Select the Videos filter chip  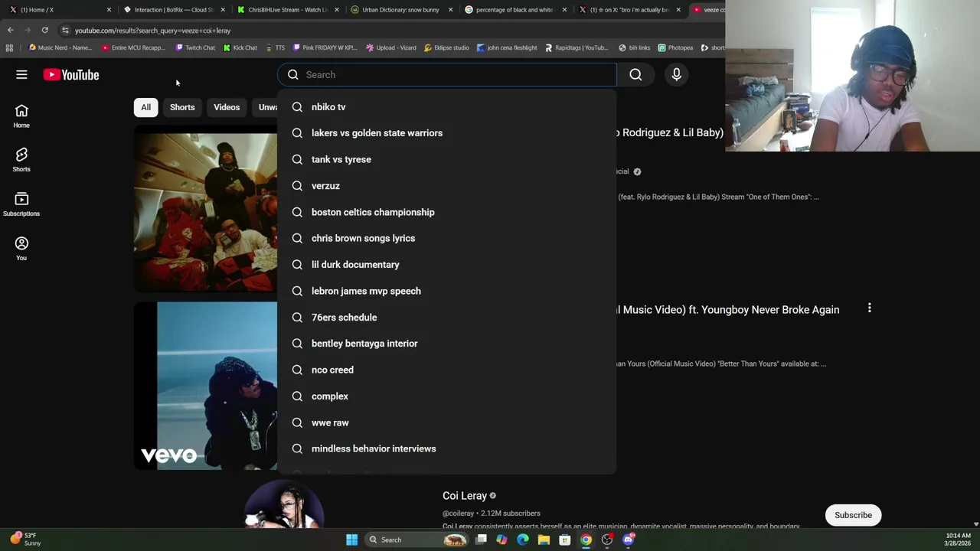(x=227, y=107)
